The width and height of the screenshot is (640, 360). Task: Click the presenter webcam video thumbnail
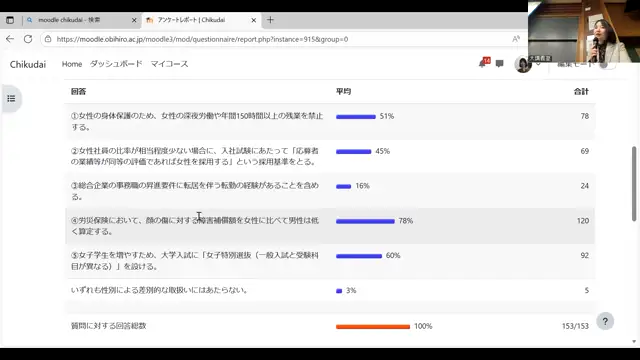click(584, 31)
